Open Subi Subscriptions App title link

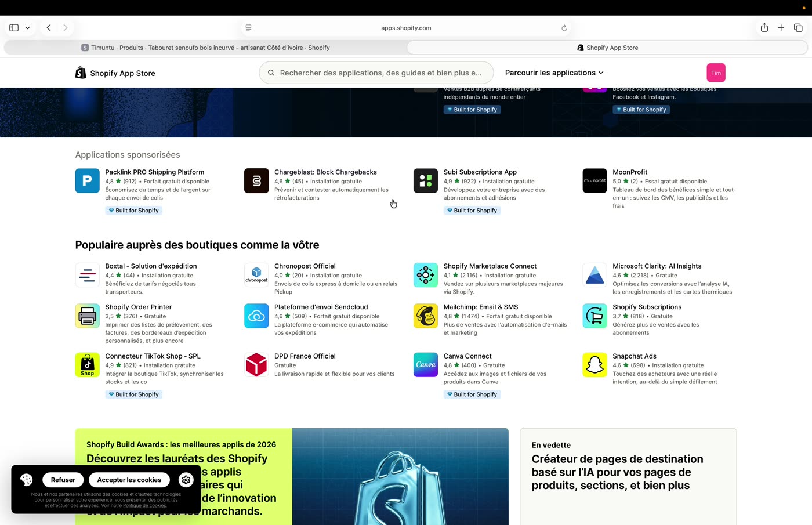point(480,172)
